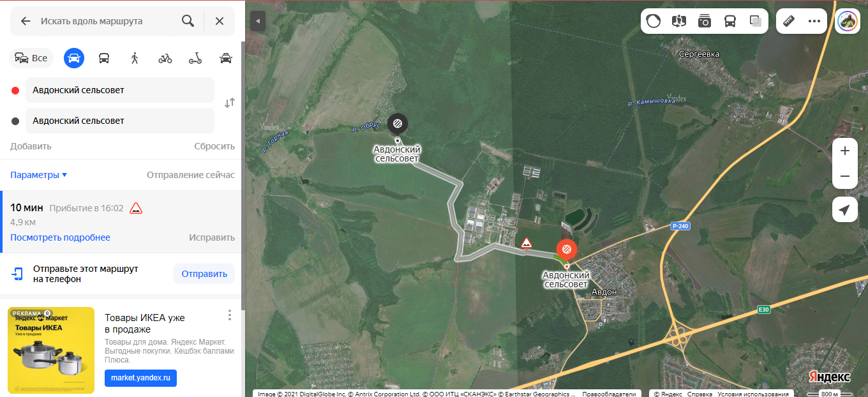This screenshot has height=397, width=868.
Task: Toggle the traffic layer on the map
Action: click(654, 21)
